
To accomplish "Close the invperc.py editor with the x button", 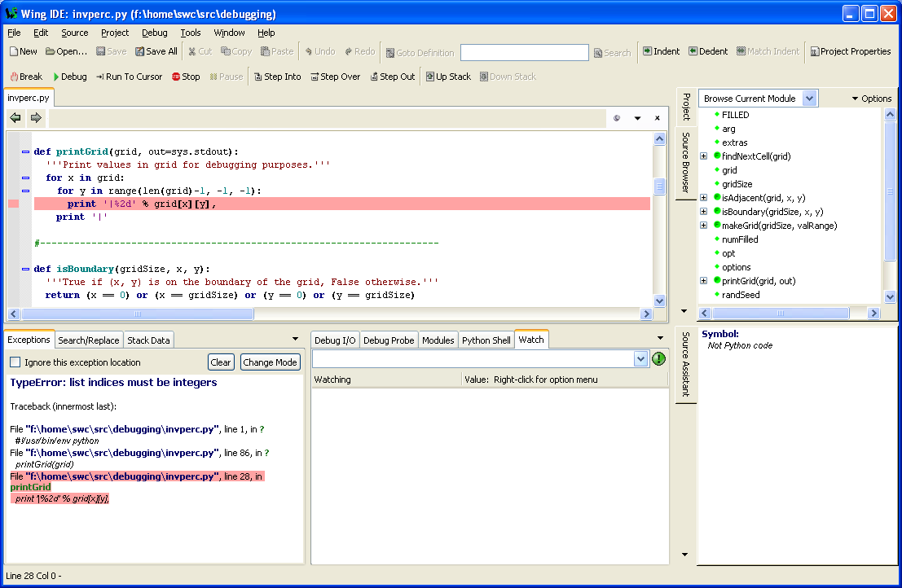I will pyautogui.click(x=657, y=118).
